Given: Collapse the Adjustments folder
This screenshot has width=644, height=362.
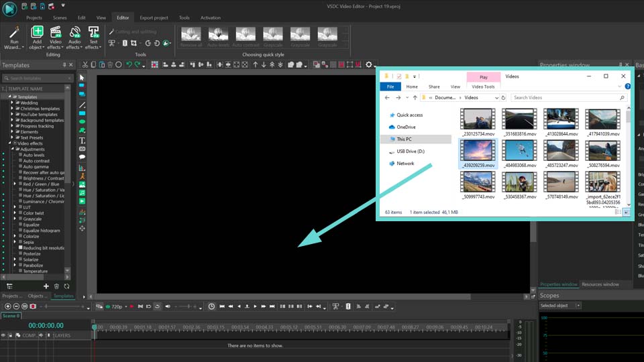Looking at the screenshot, I should pyautogui.click(x=12, y=149).
